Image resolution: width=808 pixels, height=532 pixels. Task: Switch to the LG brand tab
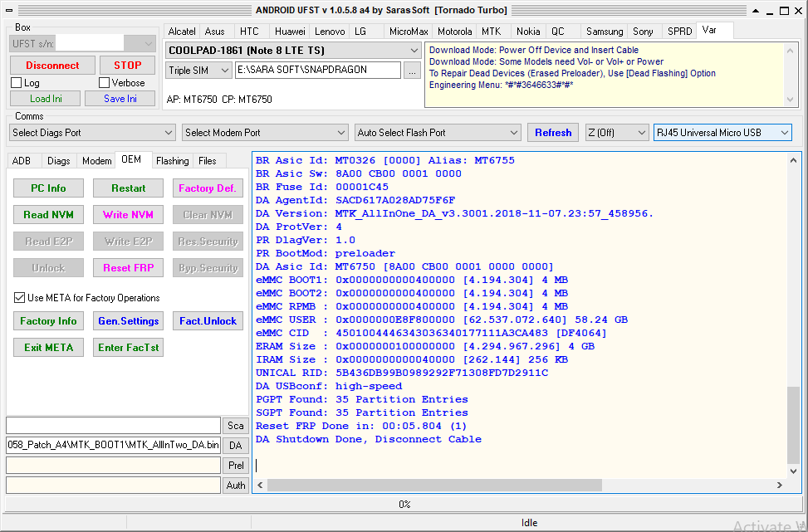pos(360,32)
